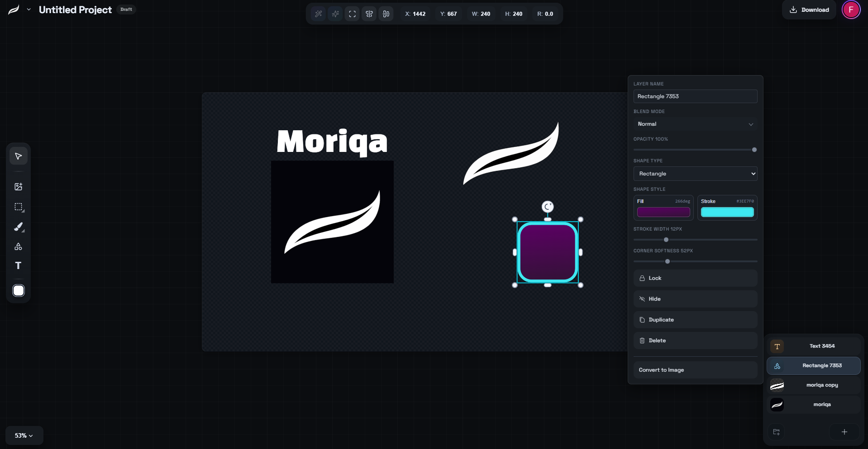Flip the shape vertically
Image resolution: width=868 pixels, height=449 pixels.
[x=386, y=14]
